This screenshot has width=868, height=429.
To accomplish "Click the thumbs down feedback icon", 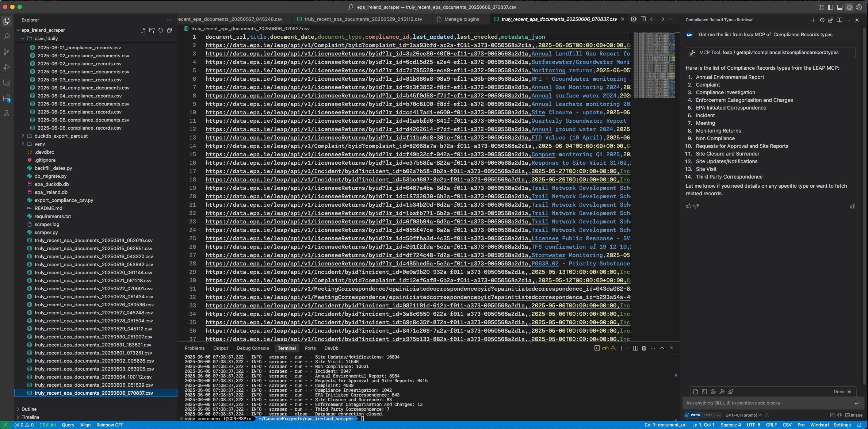I will [696, 206].
